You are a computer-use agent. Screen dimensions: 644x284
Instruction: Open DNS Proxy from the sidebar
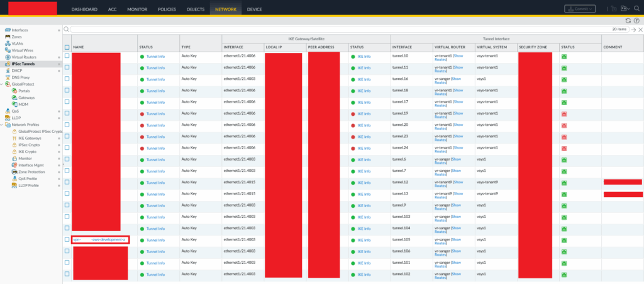[21, 77]
